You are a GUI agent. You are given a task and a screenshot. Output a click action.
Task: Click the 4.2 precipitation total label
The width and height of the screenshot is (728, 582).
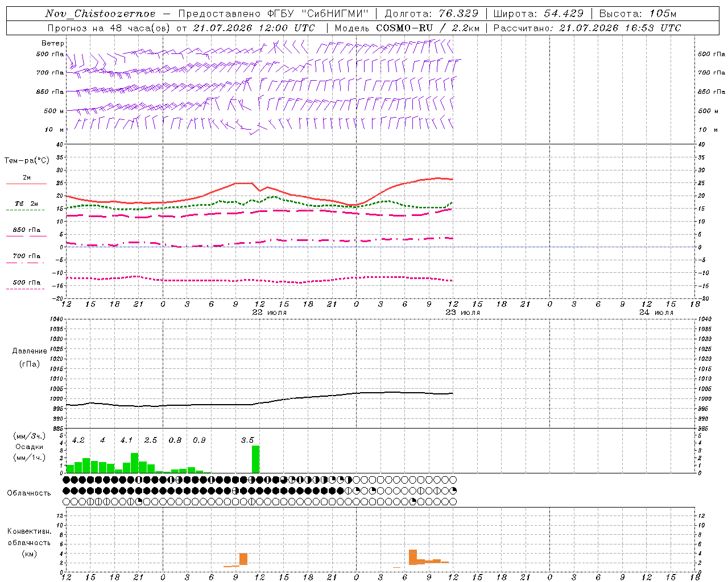coord(78,440)
